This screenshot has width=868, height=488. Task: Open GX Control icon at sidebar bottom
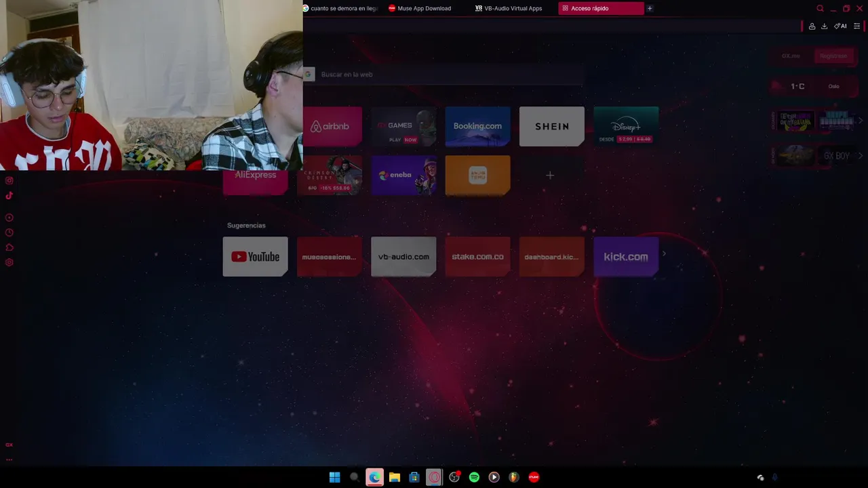(9, 445)
